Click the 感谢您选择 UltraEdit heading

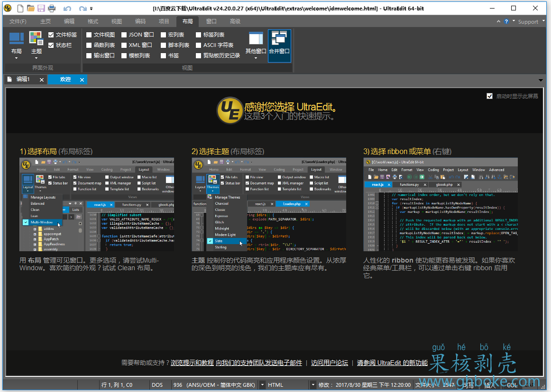tap(290, 107)
